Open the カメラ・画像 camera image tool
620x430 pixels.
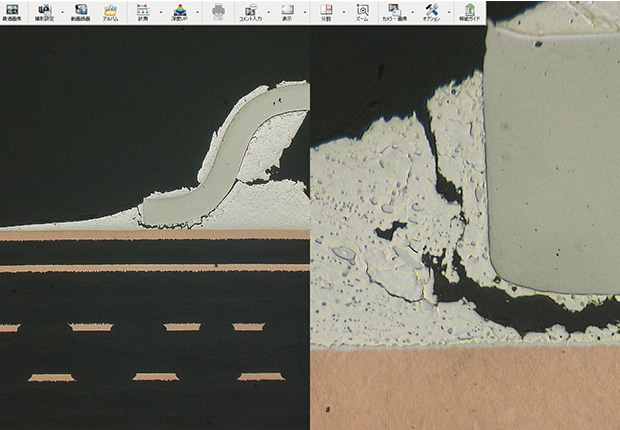pos(395,12)
